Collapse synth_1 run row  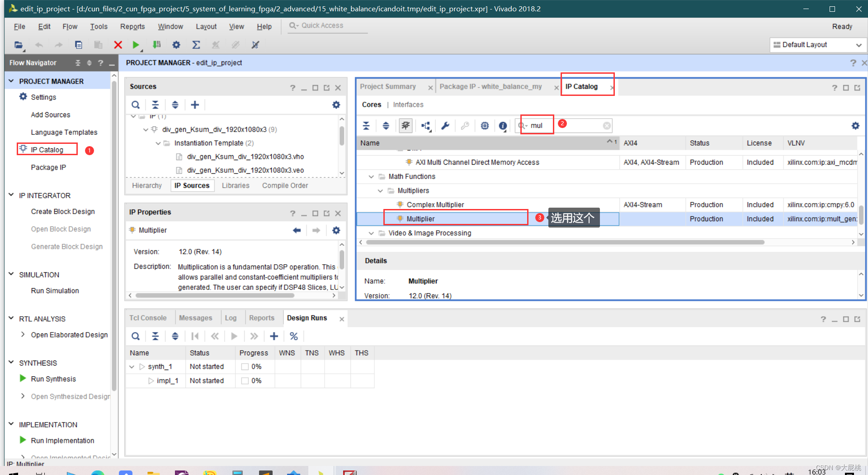coord(132,366)
